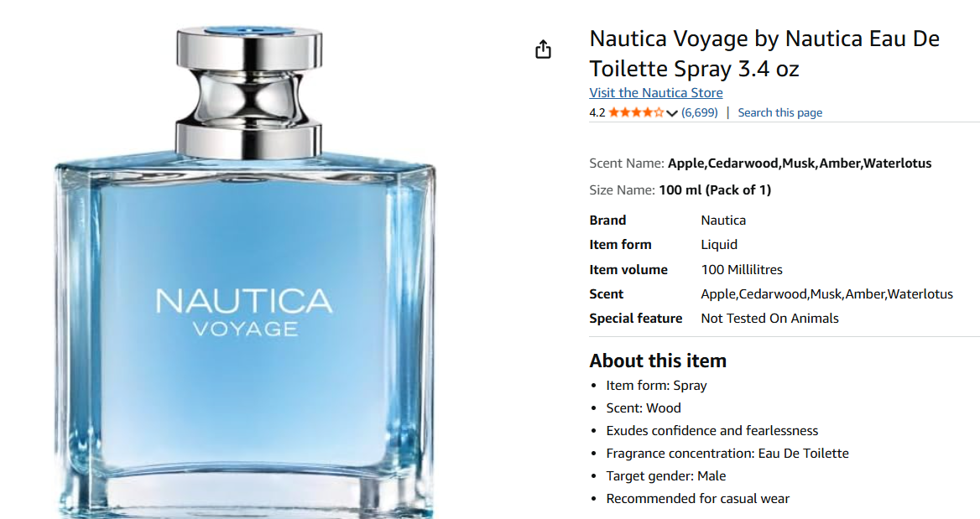Image resolution: width=980 pixels, height=519 pixels.
Task: Expand the rating breakdown chevron
Action: point(672,113)
